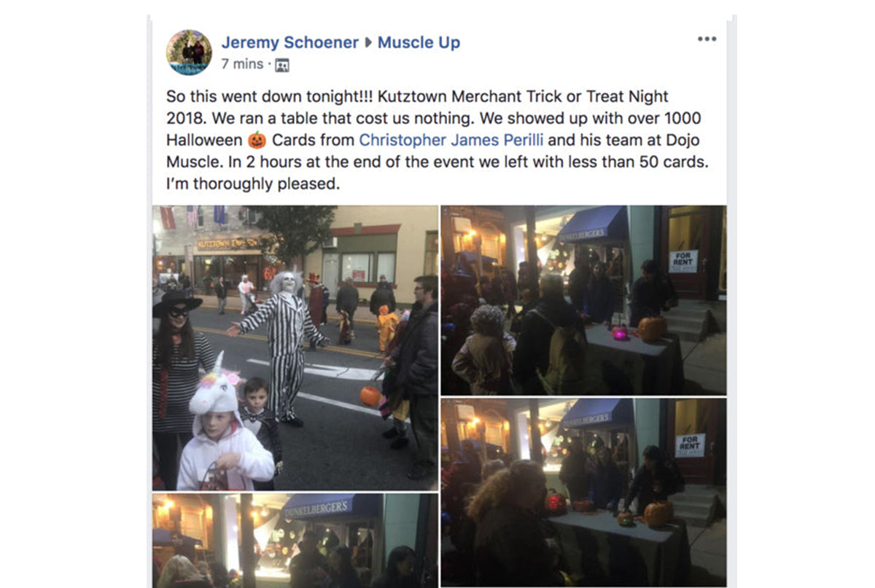
Task: Open Jeremy Schoener's profile name link
Action: pyautogui.click(x=290, y=42)
